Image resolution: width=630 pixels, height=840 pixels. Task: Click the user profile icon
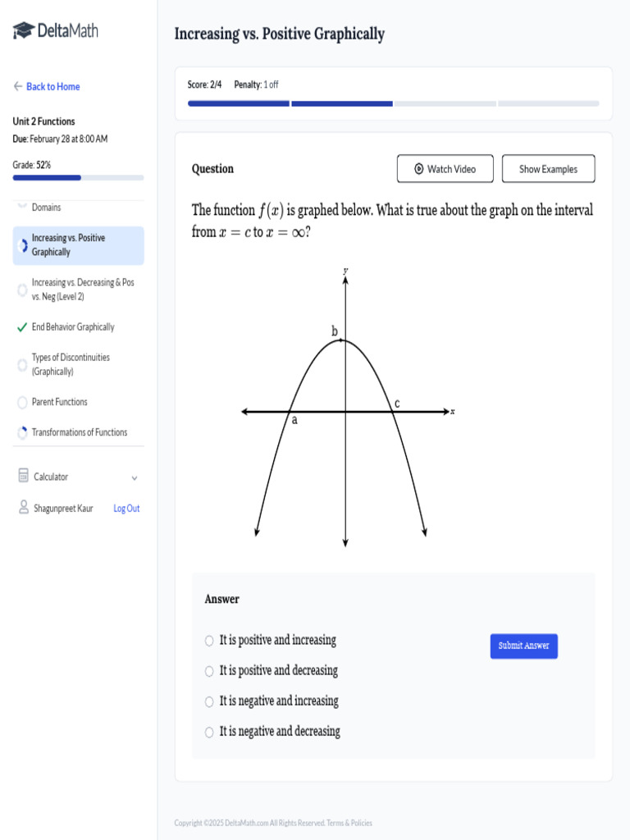click(x=23, y=508)
